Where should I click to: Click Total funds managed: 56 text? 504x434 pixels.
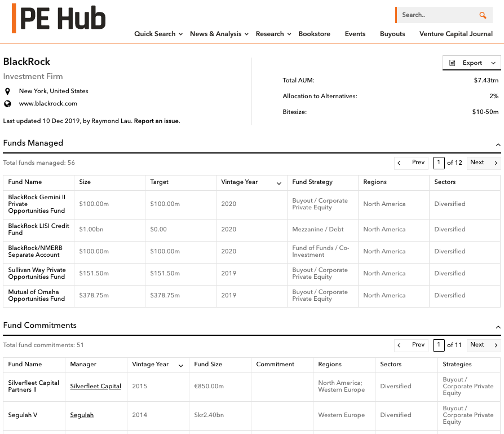point(39,163)
